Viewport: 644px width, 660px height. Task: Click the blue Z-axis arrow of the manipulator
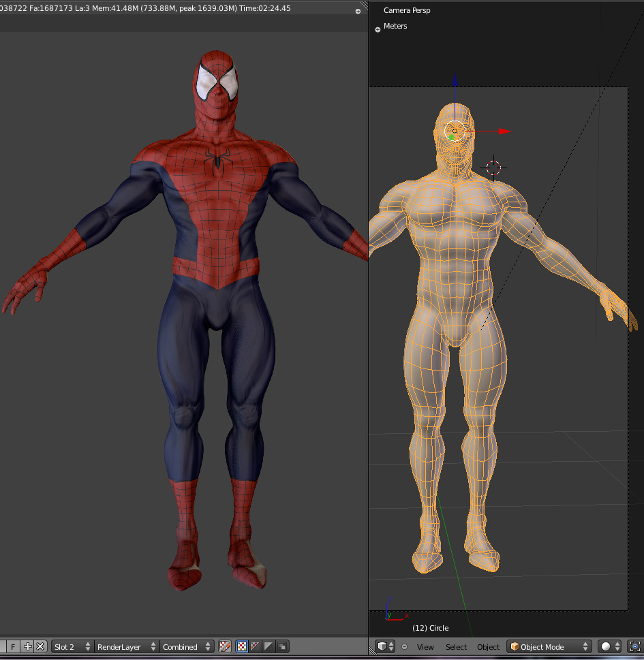(x=455, y=80)
